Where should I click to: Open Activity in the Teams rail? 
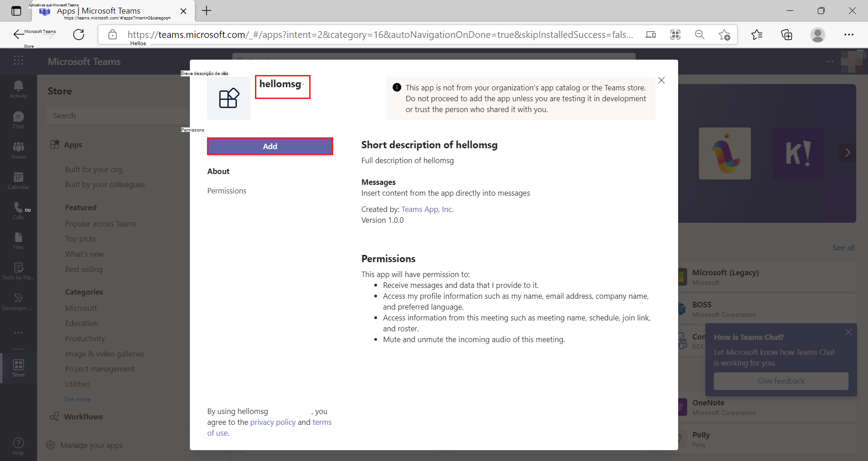pyautogui.click(x=19, y=89)
